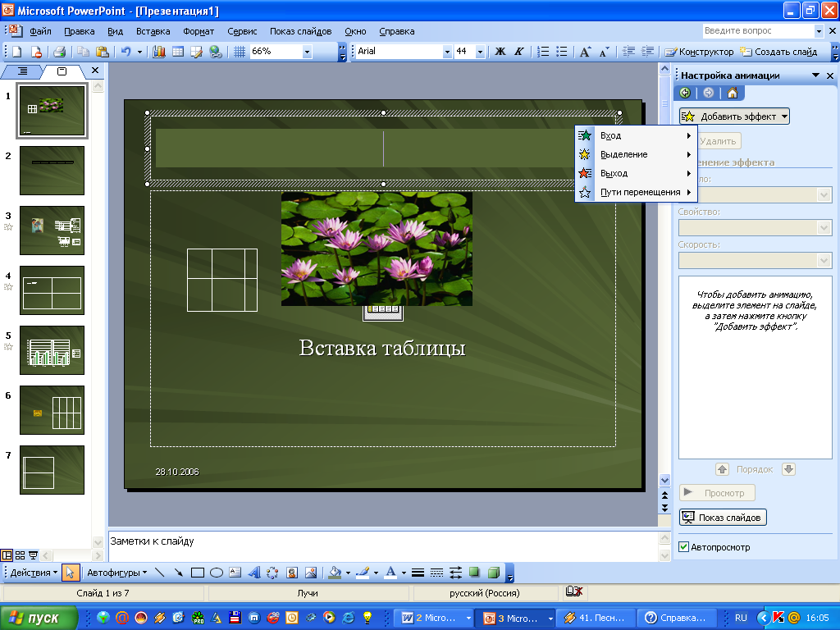
Task: Insert a hyperlink via globe icon
Action: [x=216, y=52]
